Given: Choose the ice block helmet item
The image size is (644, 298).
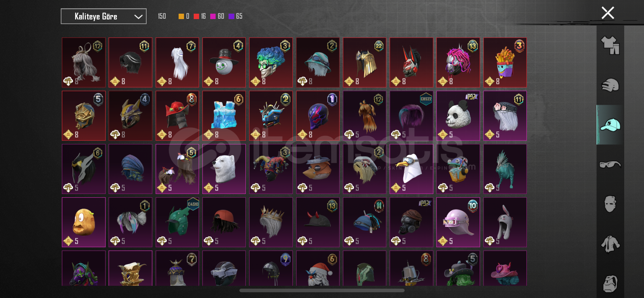Looking at the screenshot, I should coord(224,116).
